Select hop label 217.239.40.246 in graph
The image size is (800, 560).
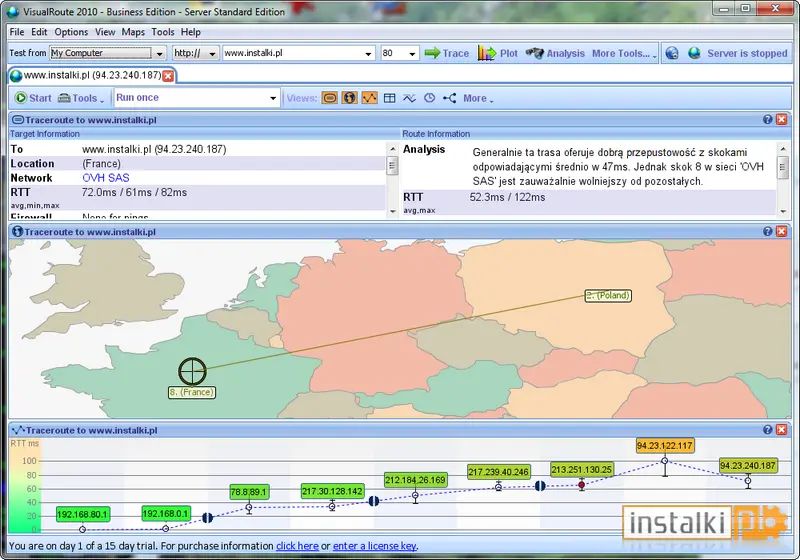[x=498, y=472]
